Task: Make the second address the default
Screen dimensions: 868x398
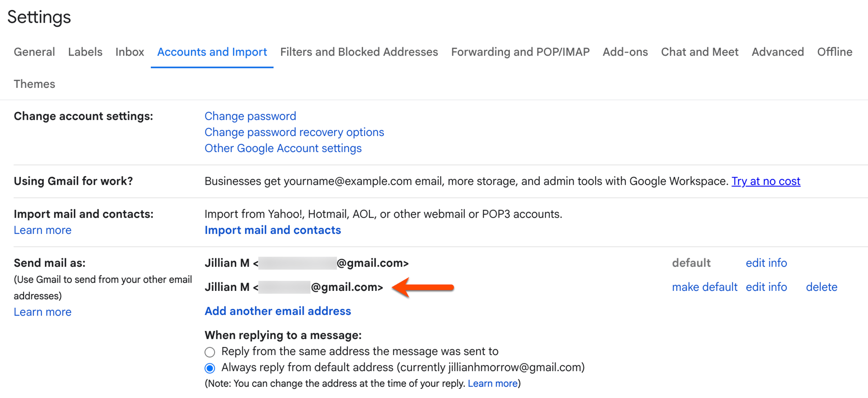Action: click(x=705, y=287)
